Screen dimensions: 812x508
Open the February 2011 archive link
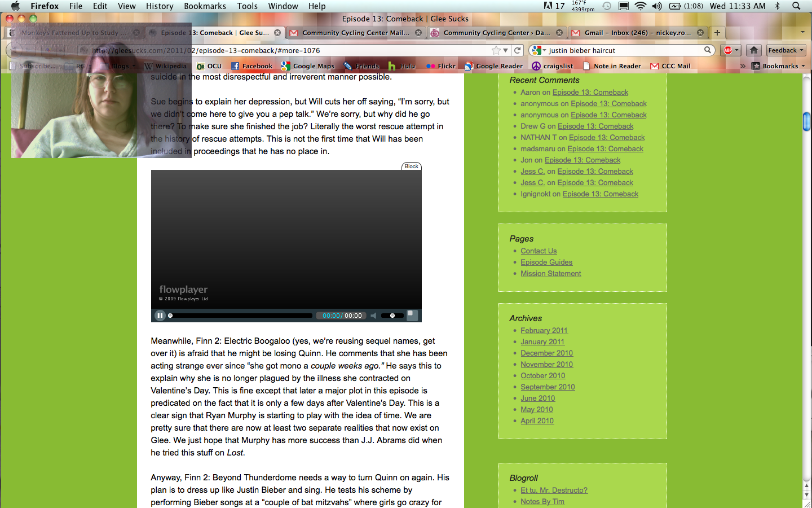pos(544,330)
